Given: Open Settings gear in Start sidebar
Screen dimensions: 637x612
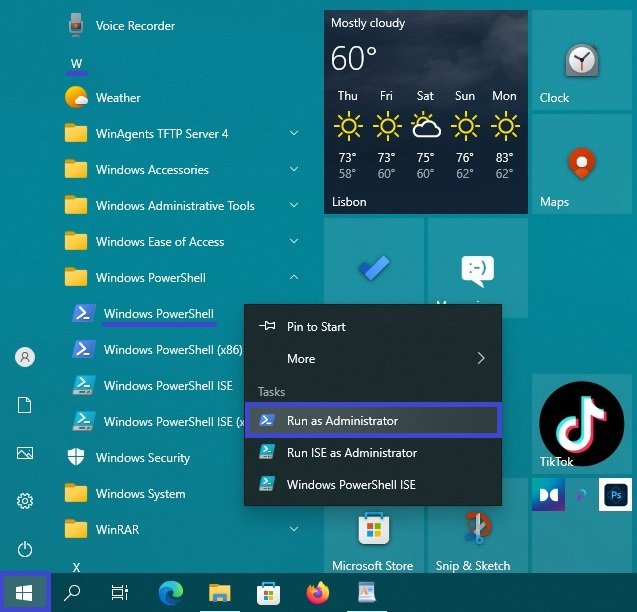Looking at the screenshot, I should (x=25, y=501).
